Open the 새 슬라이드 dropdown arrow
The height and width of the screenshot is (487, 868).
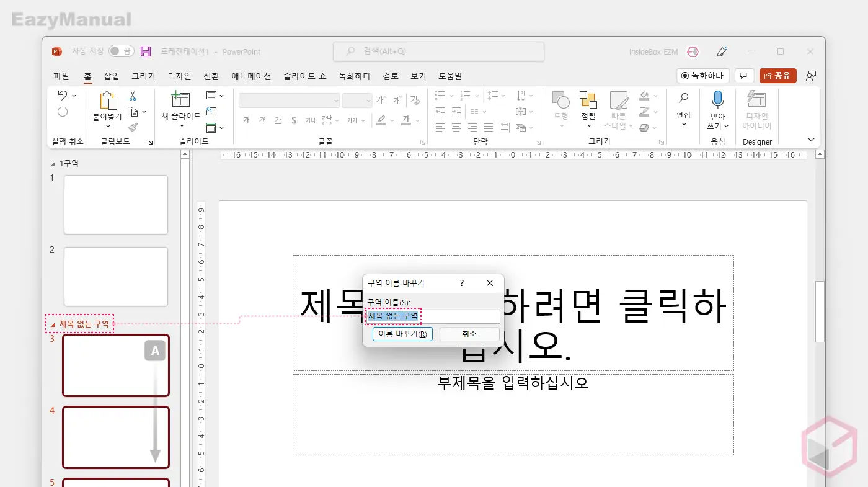[x=181, y=127]
